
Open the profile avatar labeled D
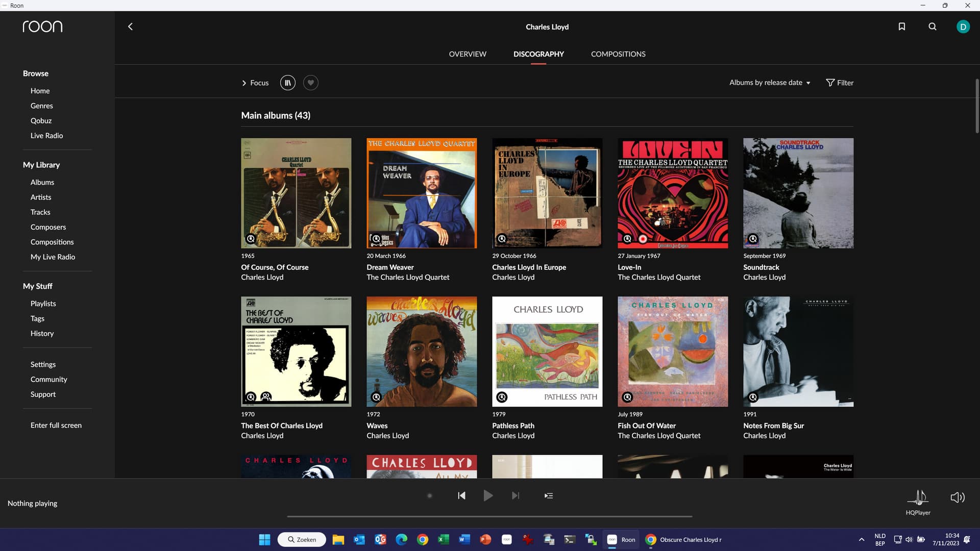pos(963,27)
